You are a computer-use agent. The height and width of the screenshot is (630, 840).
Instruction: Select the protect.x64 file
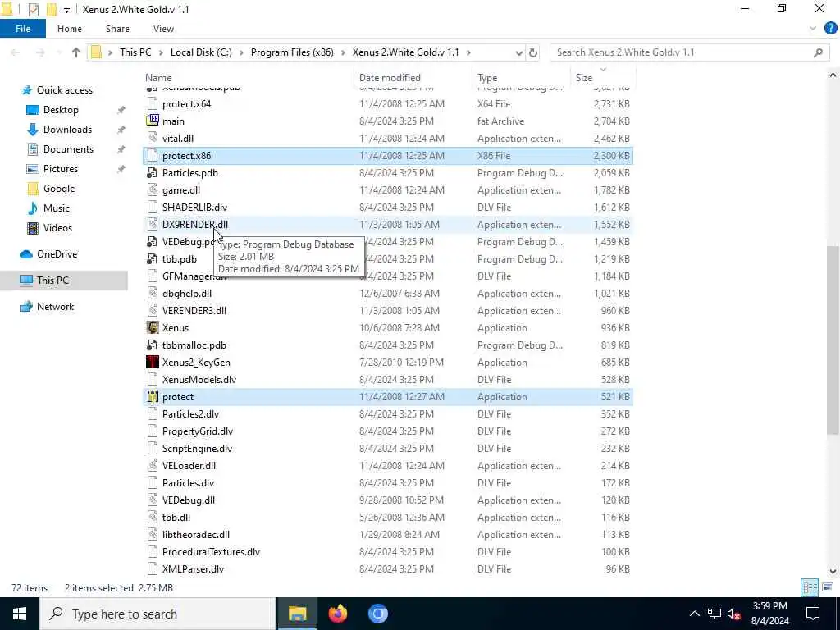(388, 104)
